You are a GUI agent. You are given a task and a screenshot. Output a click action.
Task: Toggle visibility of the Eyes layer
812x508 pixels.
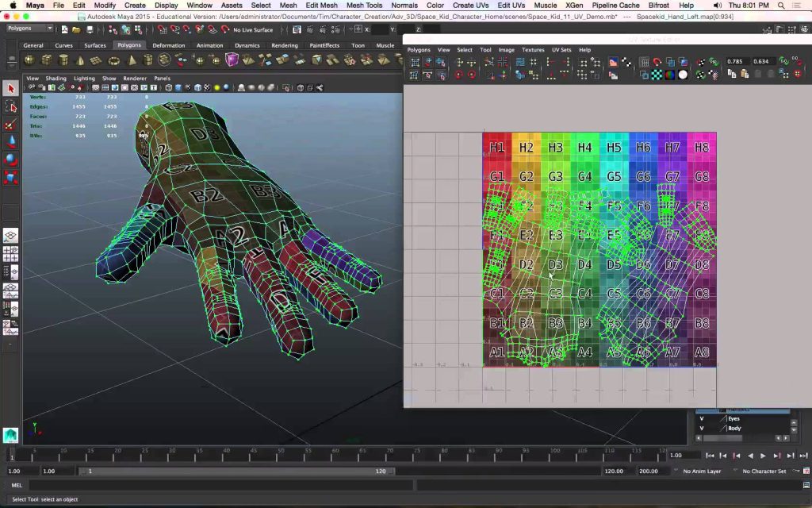pos(702,418)
